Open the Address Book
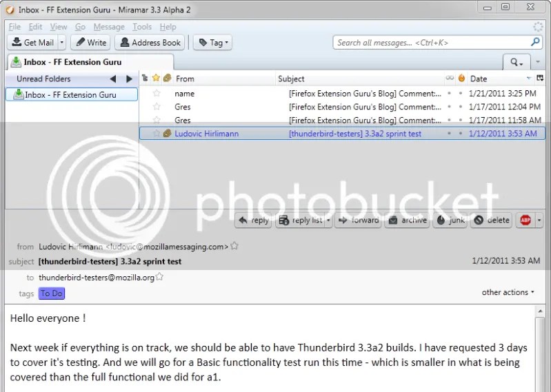551x392 pixels. (x=150, y=43)
